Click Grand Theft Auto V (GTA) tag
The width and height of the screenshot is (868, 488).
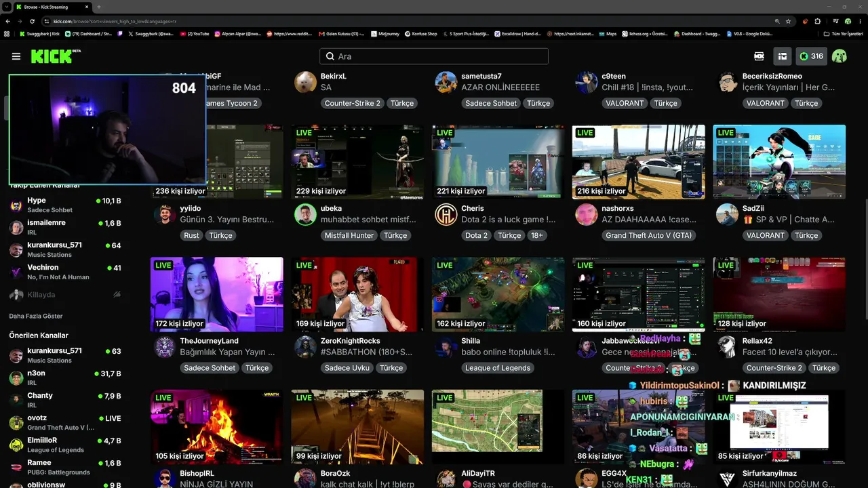coord(649,235)
